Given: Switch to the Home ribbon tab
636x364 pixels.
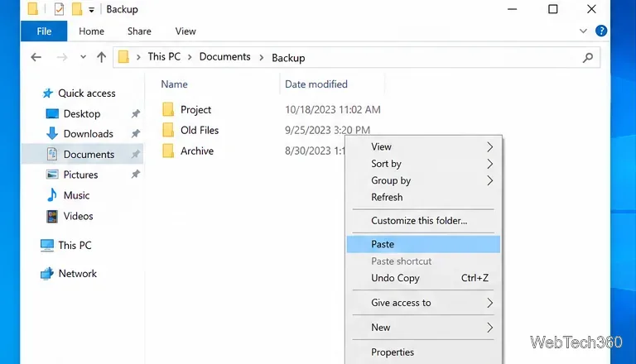Looking at the screenshot, I should (91, 31).
